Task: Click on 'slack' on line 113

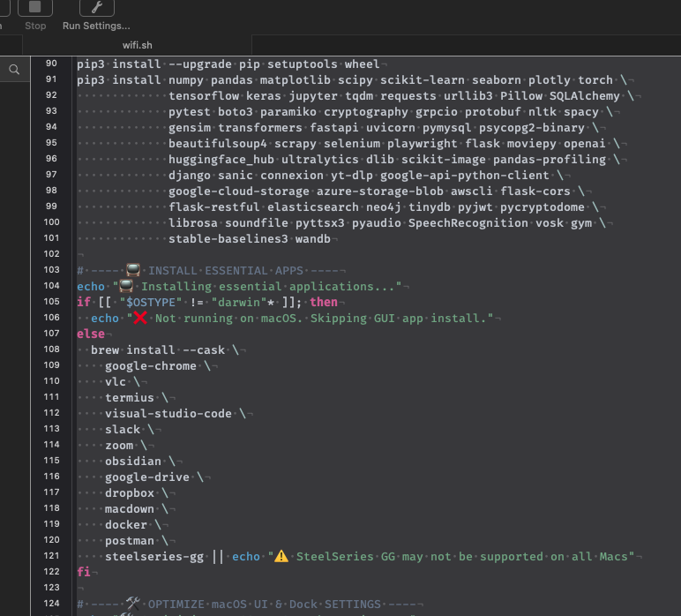Action: pos(123,430)
